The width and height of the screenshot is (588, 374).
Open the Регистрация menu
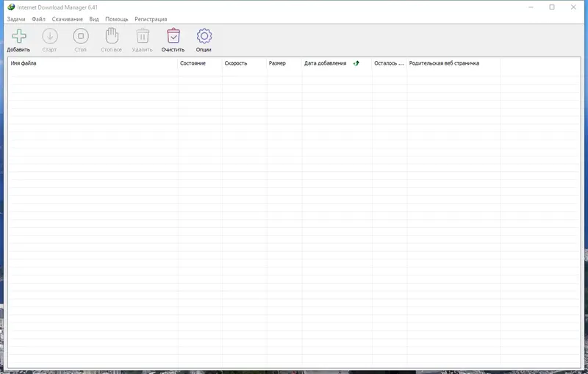[151, 19]
